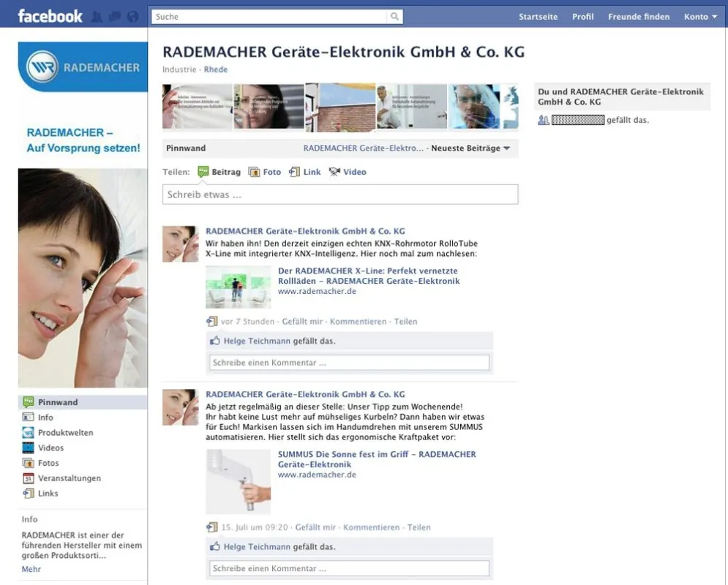Click 'Kommentieren' on the SUMMUS post
Viewport: 728px width, 585px height.
pos(372,527)
